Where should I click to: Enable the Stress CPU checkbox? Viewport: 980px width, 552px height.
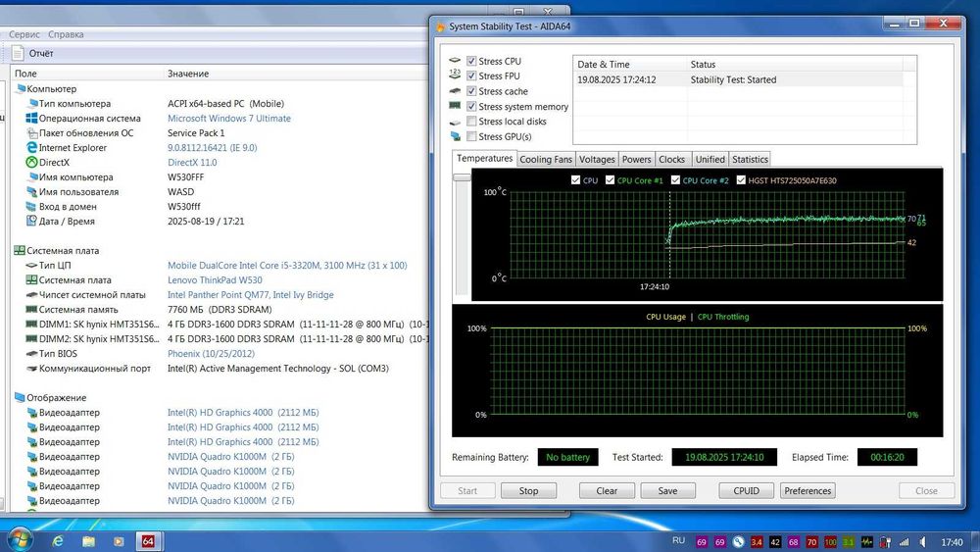(x=472, y=61)
